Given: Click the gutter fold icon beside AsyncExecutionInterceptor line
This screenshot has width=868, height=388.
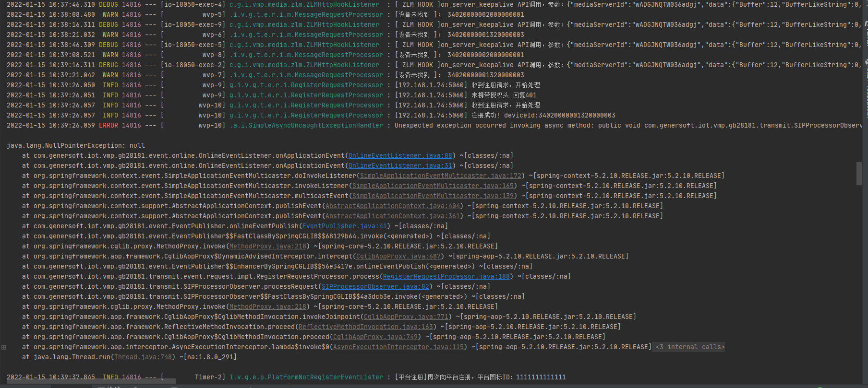Looking at the screenshot, I should click(4, 347).
